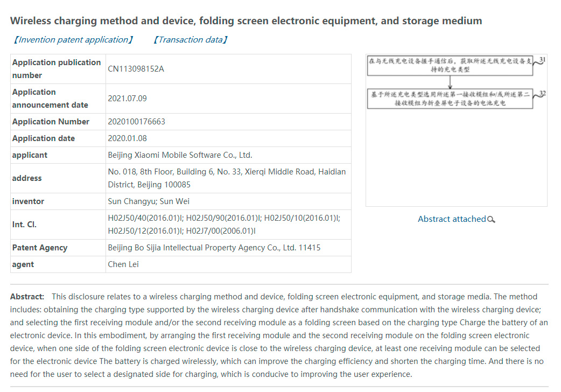
Task: Select publication number CN113098152A
Action: pos(136,69)
